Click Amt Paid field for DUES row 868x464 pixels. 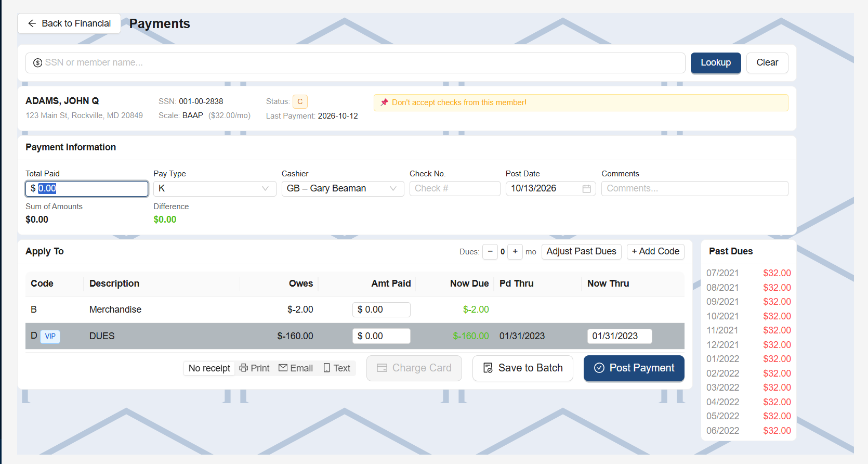pos(382,337)
